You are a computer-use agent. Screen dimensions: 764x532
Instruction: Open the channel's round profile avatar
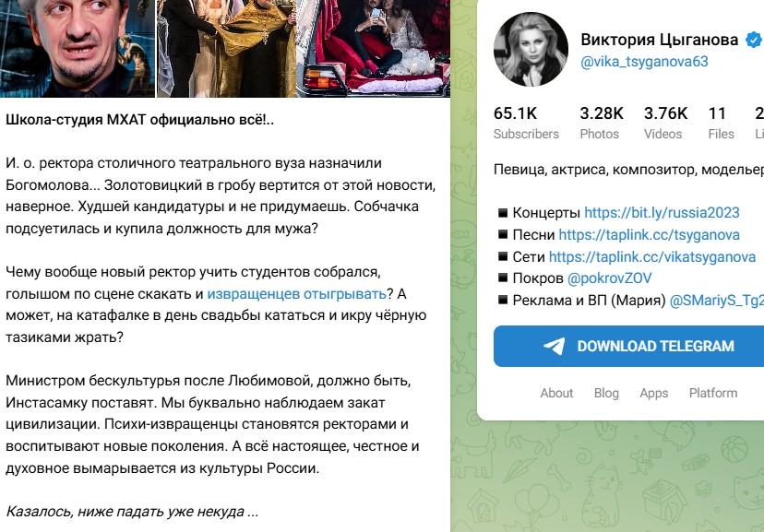pyautogui.click(x=531, y=50)
